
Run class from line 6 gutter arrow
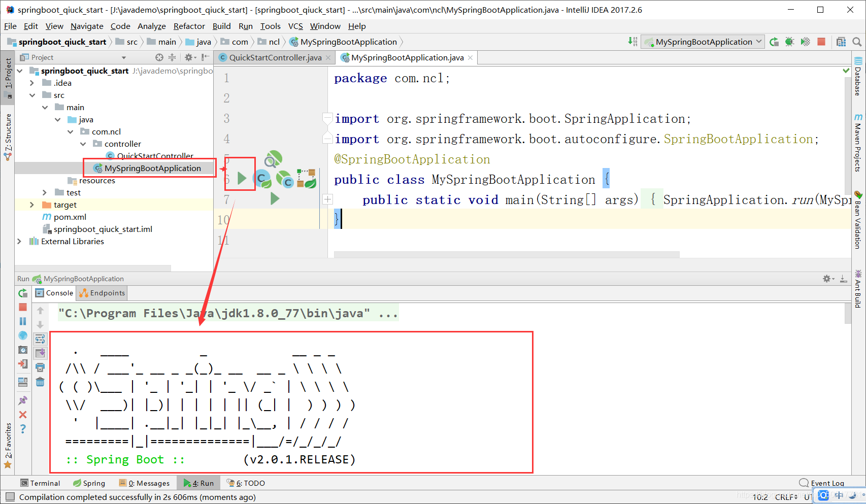[242, 178]
